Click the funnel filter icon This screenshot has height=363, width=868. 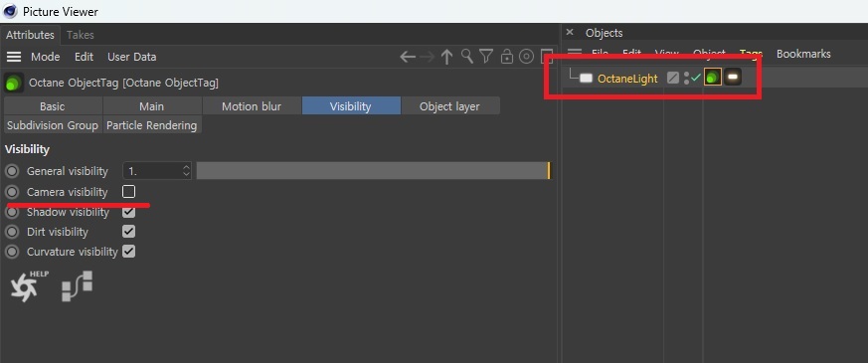click(486, 57)
